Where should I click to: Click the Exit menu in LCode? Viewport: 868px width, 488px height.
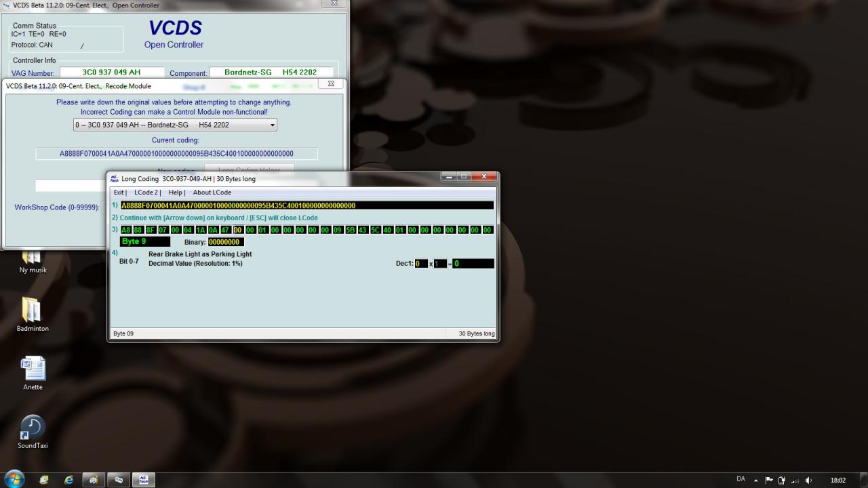(x=119, y=192)
